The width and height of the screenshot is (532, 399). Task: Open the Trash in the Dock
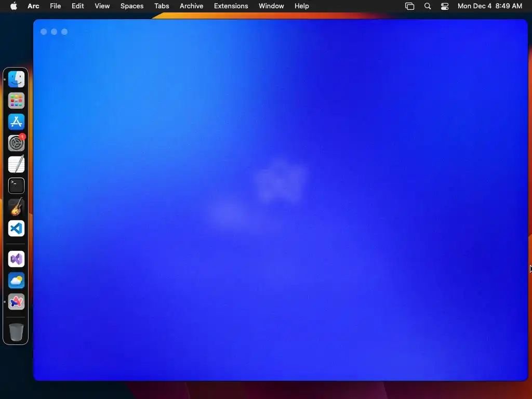[16, 332]
